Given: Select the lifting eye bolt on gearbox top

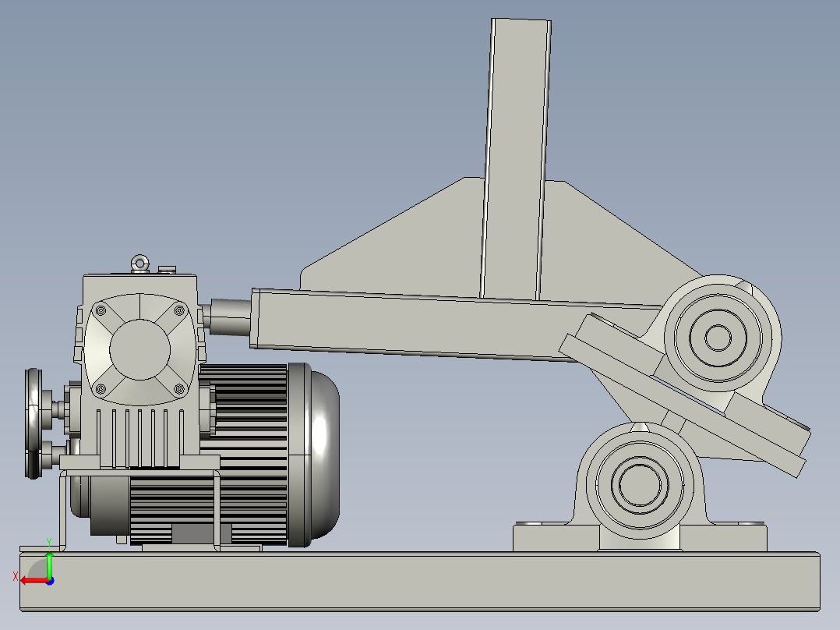Looking at the screenshot, I should (x=139, y=264).
